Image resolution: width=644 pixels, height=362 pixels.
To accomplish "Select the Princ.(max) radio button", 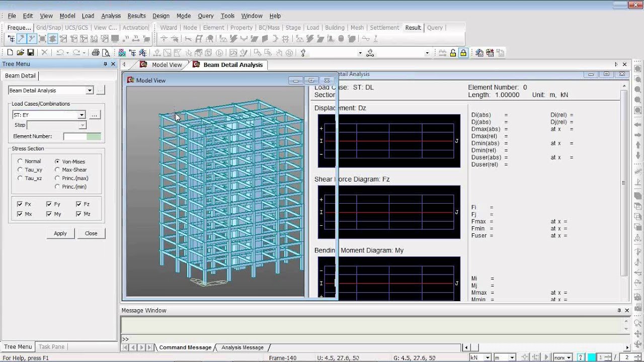I will coord(57,178).
